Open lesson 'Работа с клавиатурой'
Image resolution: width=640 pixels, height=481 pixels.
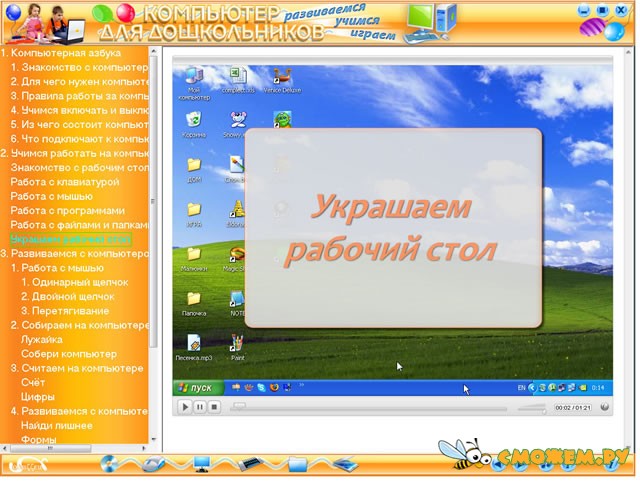point(65,182)
